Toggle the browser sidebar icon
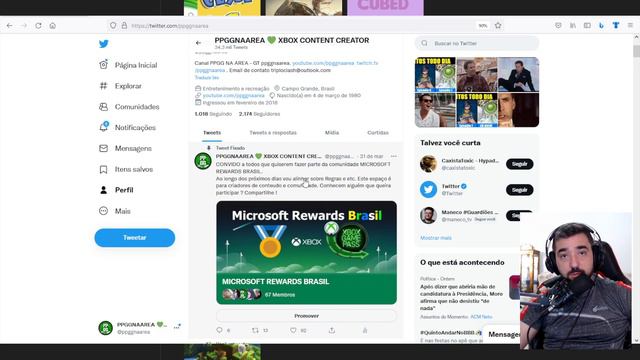 coord(587,25)
